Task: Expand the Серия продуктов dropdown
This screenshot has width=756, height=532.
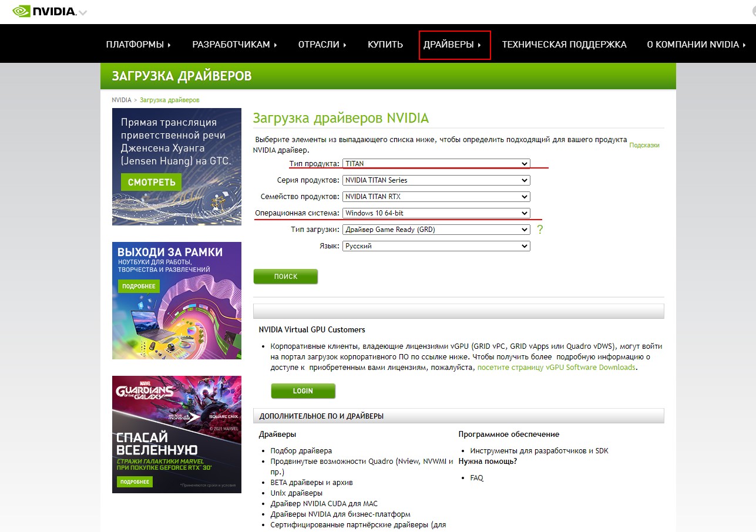Action: tap(436, 180)
